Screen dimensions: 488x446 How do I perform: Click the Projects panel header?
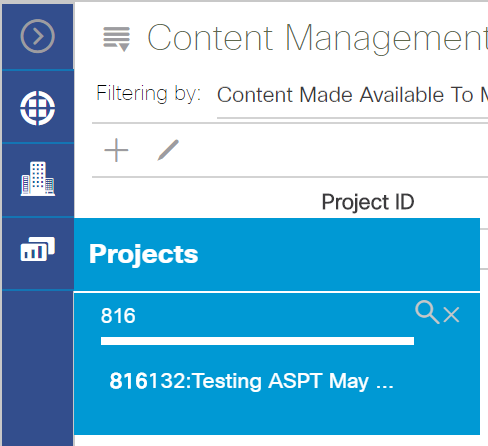(x=277, y=254)
